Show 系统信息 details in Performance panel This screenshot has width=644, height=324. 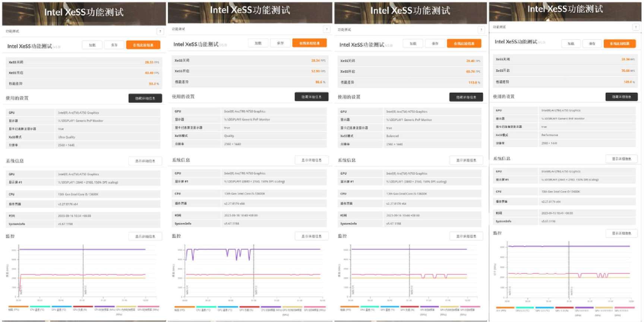[x=621, y=159]
